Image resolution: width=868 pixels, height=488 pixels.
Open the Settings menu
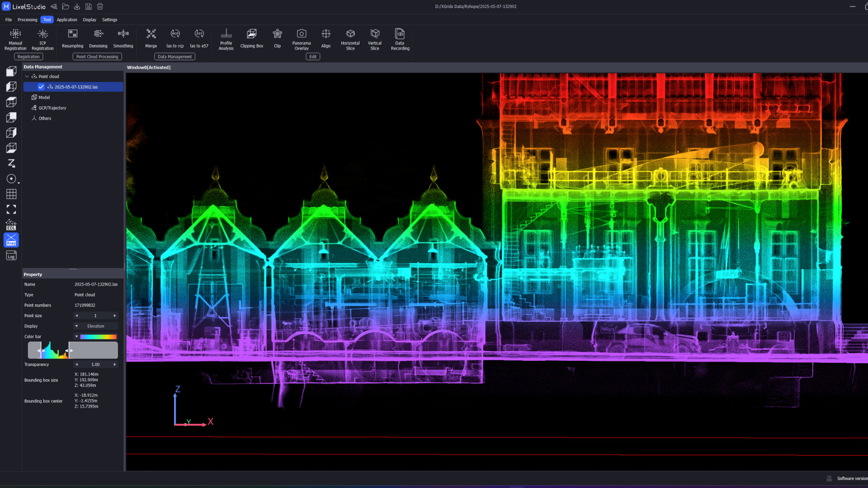109,19
